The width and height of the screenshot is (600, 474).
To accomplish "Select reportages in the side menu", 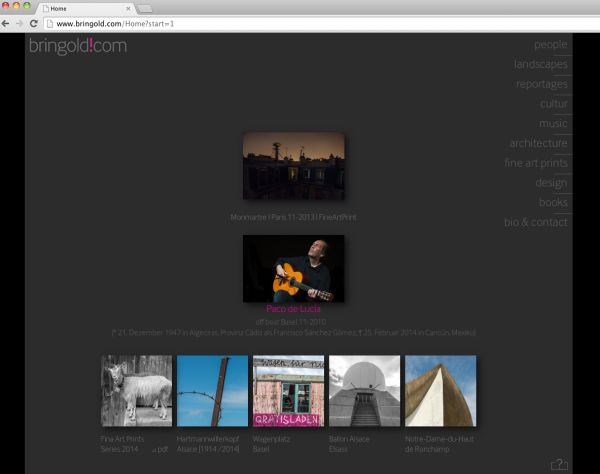I will click(x=541, y=84).
